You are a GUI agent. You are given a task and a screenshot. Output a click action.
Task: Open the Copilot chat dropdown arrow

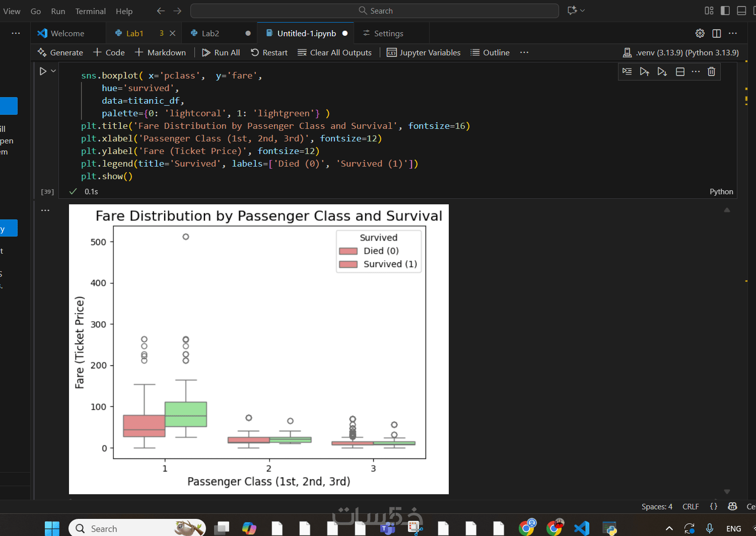click(583, 11)
